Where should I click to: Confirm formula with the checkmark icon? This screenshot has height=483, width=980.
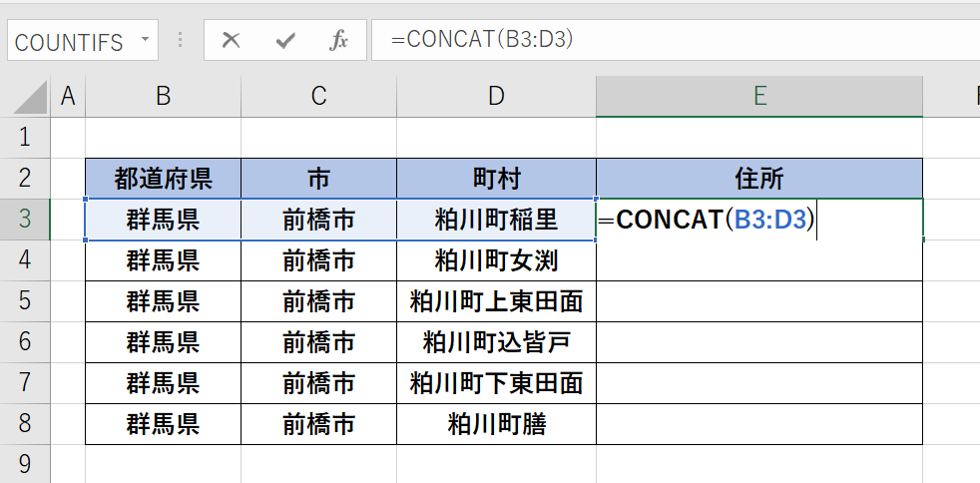[x=285, y=41]
